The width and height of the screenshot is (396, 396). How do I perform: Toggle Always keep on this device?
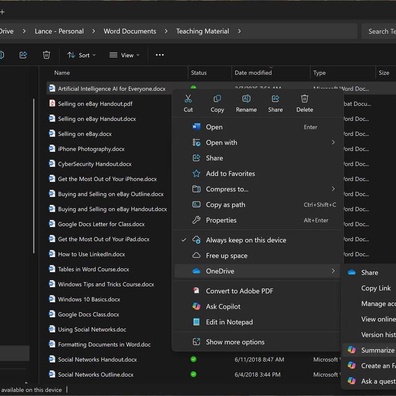[x=258, y=240]
